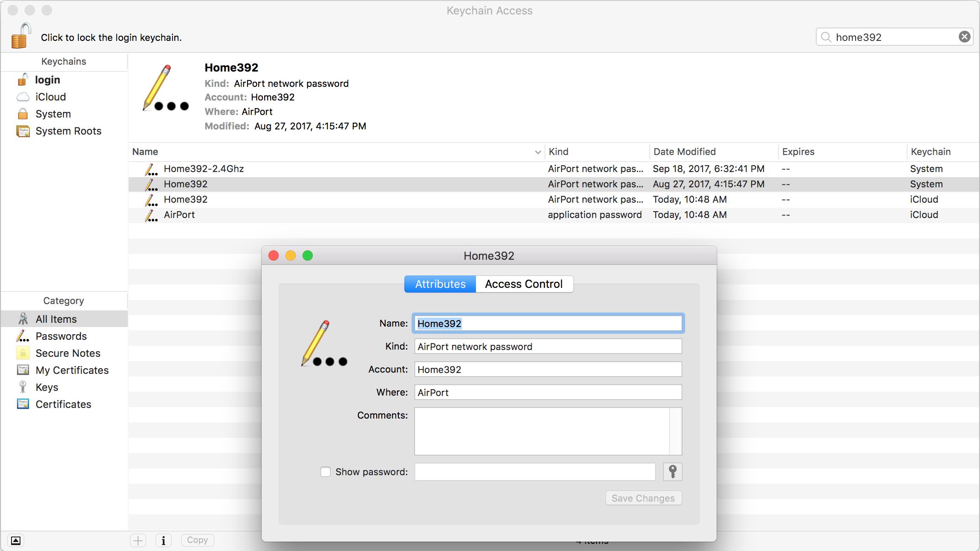Click the login keychain unlocked padlock icon
Image resolution: width=980 pixels, height=551 pixels.
point(22,79)
